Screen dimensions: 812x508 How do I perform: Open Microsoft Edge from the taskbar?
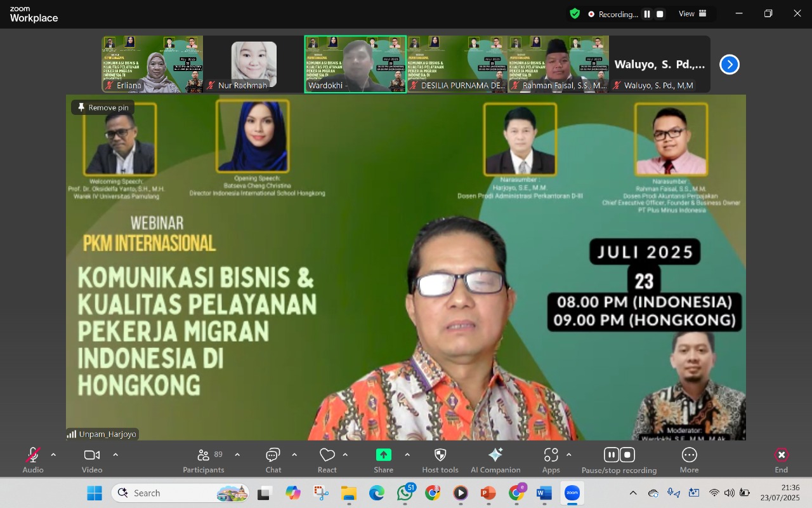[x=377, y=493]
